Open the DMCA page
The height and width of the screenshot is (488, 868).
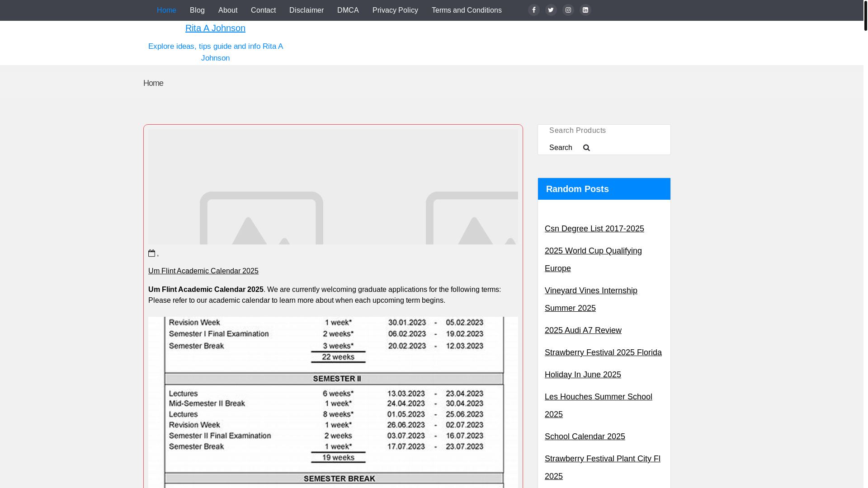point(348,10)
